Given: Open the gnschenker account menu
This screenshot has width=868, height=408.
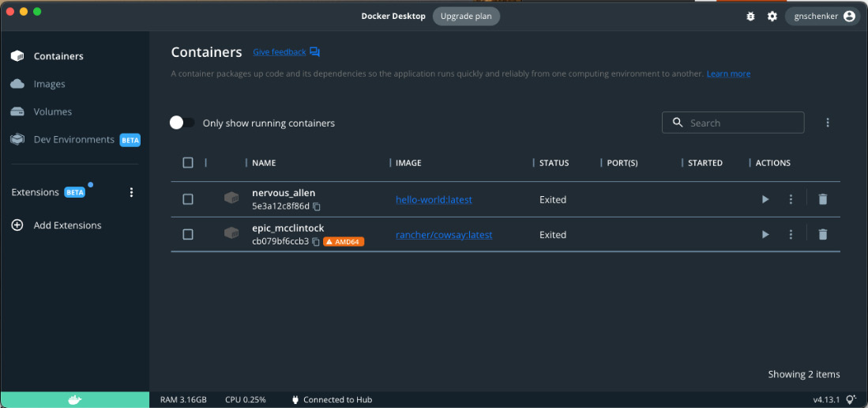Looking at the screenshot, I should pyautogui.click(x=823, y=16).
